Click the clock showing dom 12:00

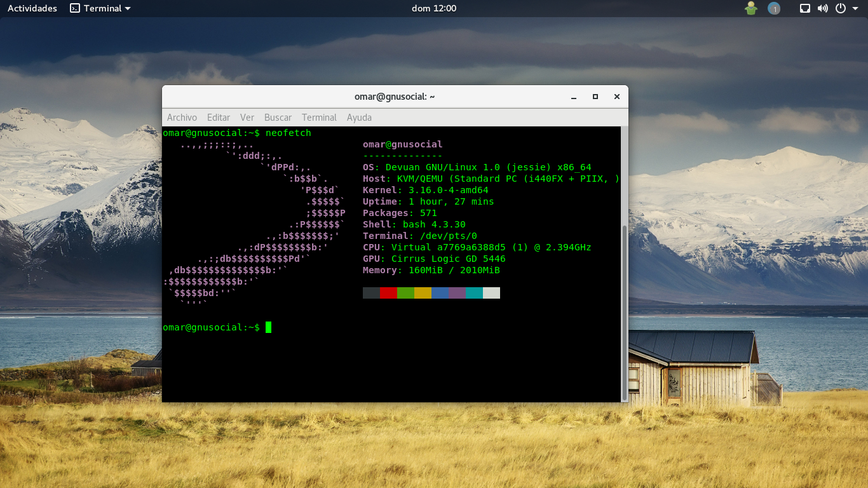tap(434, 8)
